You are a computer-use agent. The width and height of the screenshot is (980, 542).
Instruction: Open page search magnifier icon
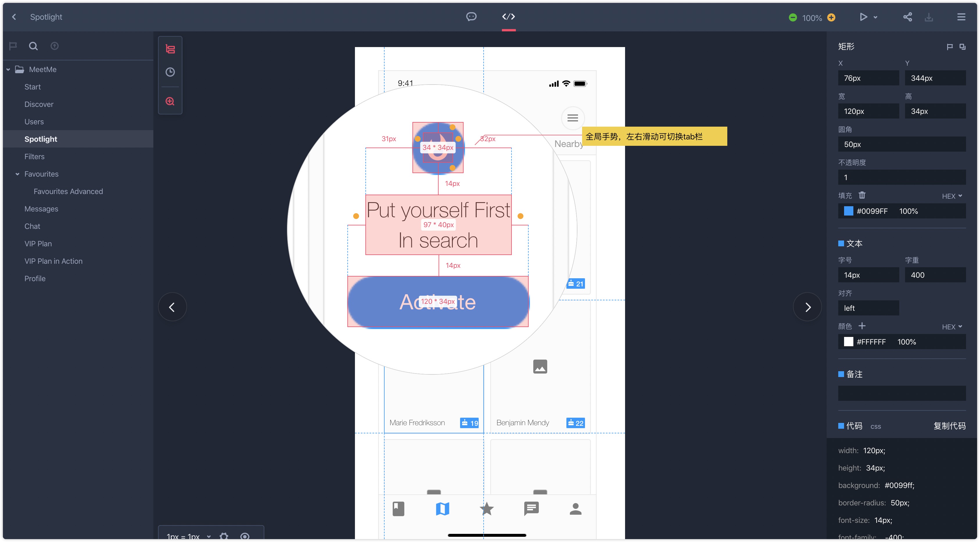[33, 46]
